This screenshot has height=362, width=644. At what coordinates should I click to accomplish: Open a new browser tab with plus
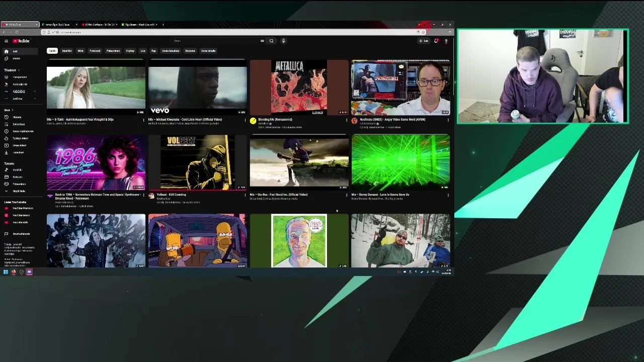[163, 25]
